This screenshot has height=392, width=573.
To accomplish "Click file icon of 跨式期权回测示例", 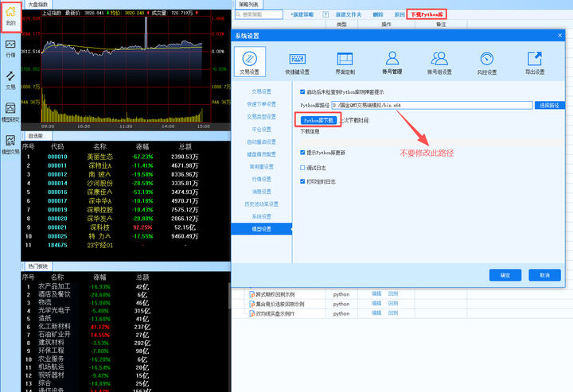I will point(251,294).
